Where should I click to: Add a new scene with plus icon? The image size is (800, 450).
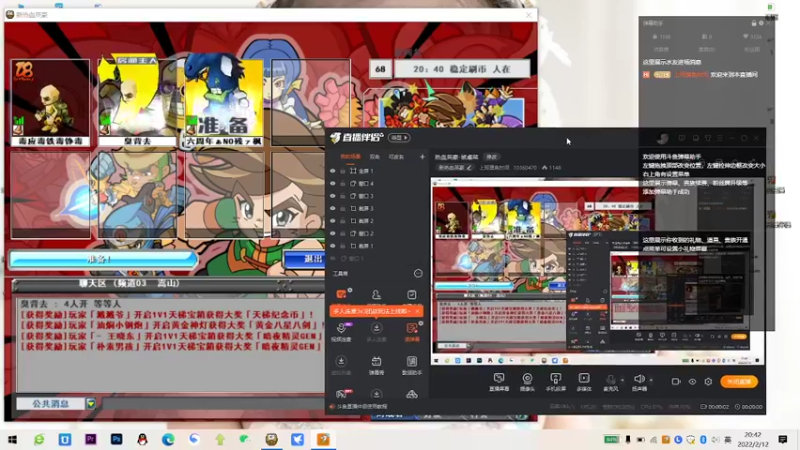[x=422, y=157]
